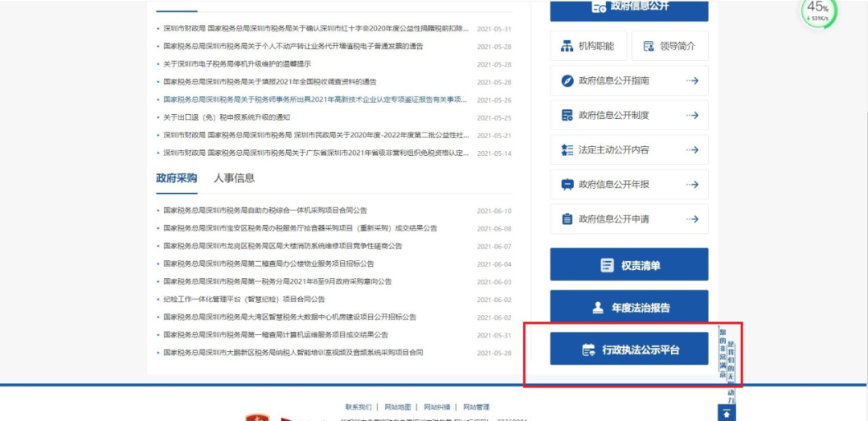Click the date 2021-06-03
Image resolution: width=868 pixels, height=421 pixels.
494,281
